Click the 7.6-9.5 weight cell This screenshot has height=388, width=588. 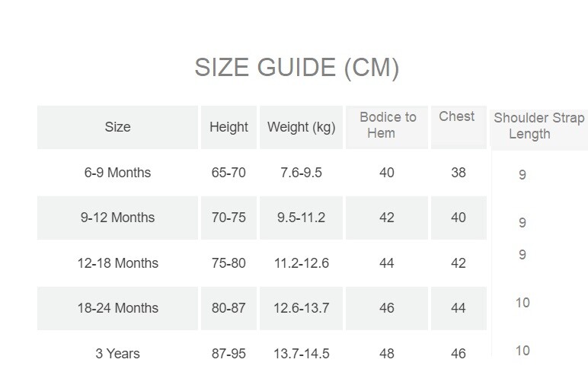[x=301, y=173]
